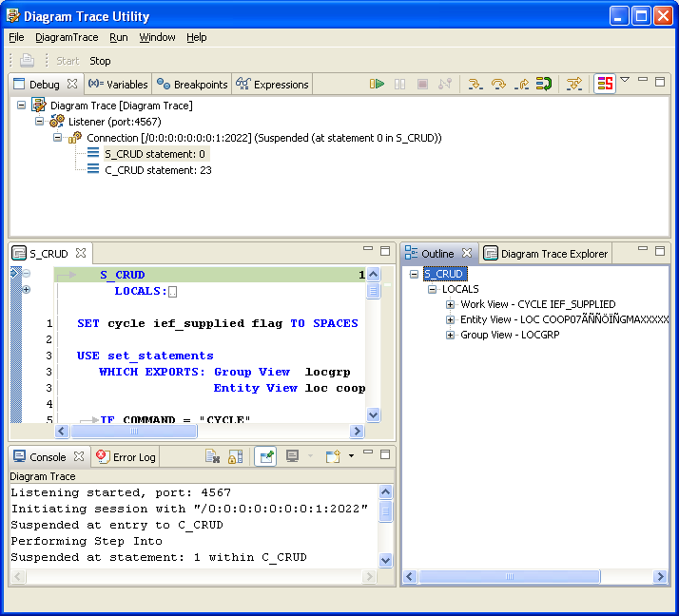Viewport: 679px width, 616px height.
Task: Expand the Group View - LOCGRP node
Action: coord(451,336)
